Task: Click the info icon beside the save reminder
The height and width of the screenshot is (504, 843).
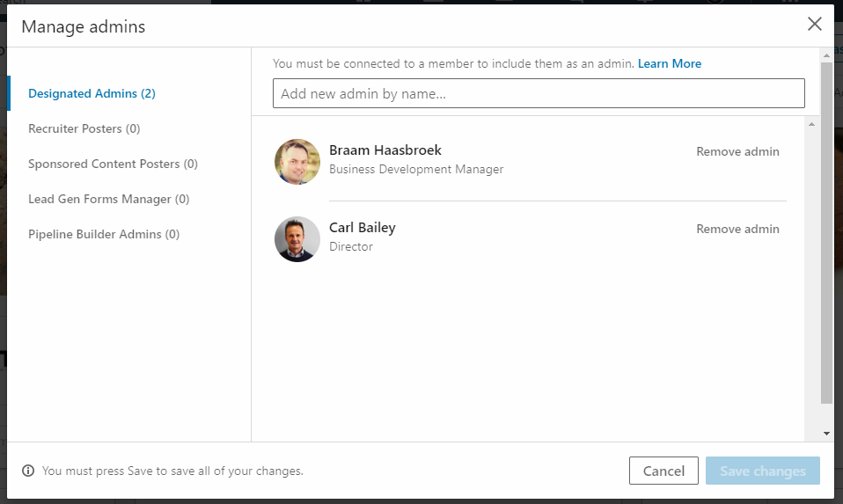Action: point(28,471)
